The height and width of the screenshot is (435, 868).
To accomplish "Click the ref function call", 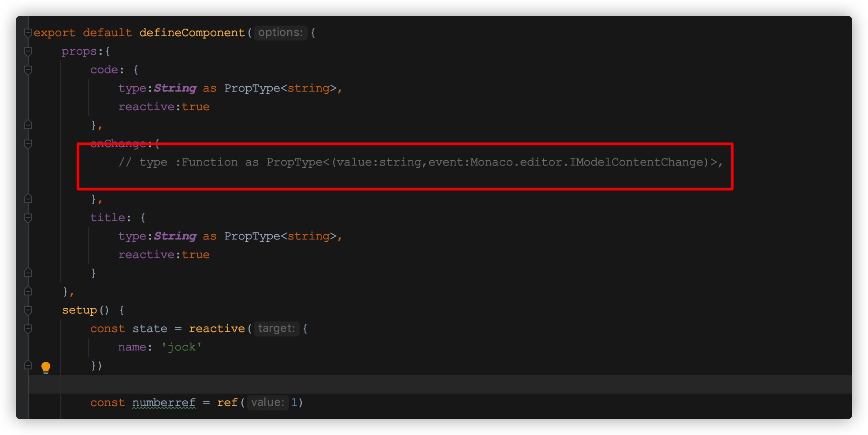I will coord(227,402).
